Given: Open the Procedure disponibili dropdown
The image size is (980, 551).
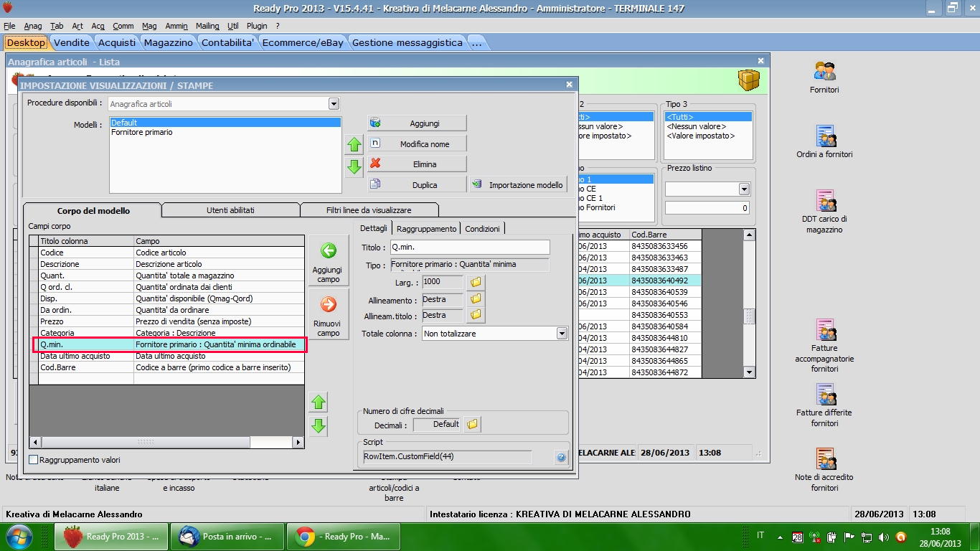Looking at the screenshot, I should 334,104.
